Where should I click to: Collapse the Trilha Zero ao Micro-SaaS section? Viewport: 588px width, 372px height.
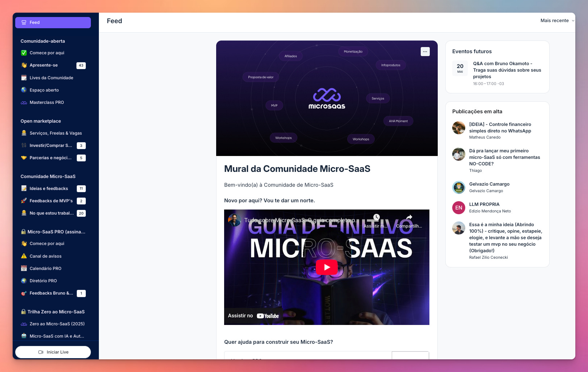53,312
